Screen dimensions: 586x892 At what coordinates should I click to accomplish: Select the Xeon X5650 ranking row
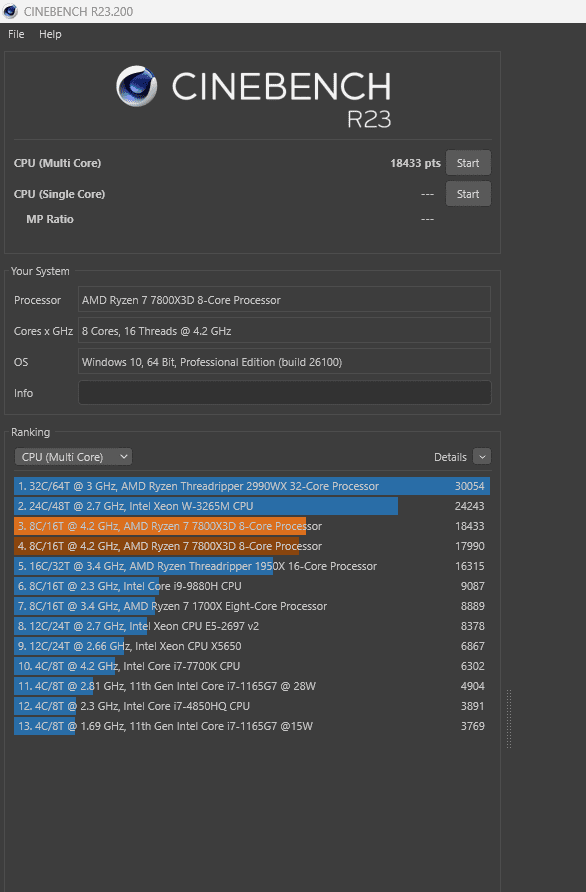(x=252, y=646)
